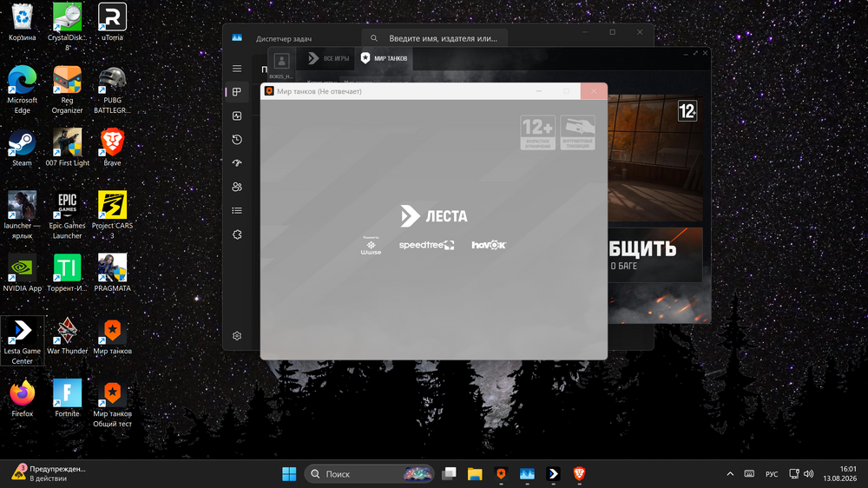Open CrystalDisk desktop shortcut
This screenshot has width=868, height=488.
(67, 27)
